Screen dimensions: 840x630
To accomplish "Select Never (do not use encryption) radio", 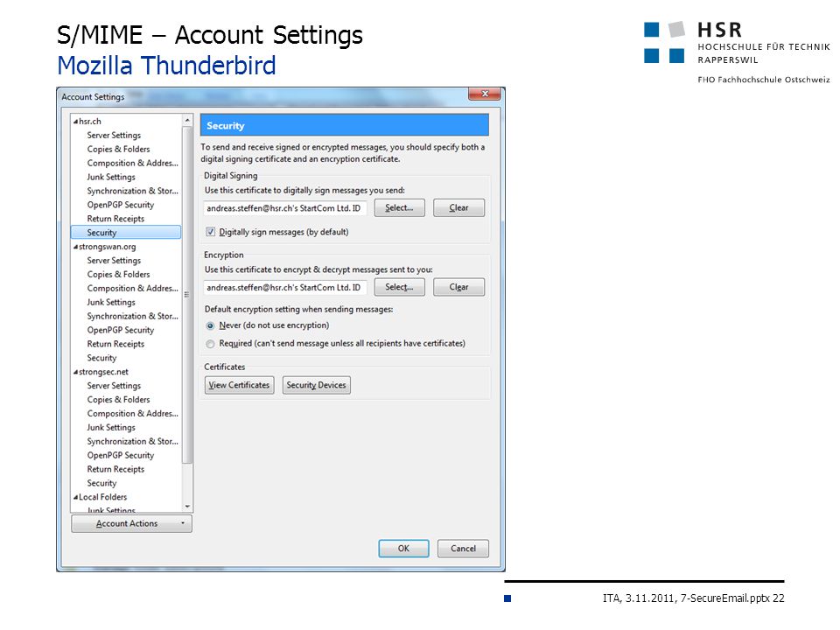I will click(211, 325).
